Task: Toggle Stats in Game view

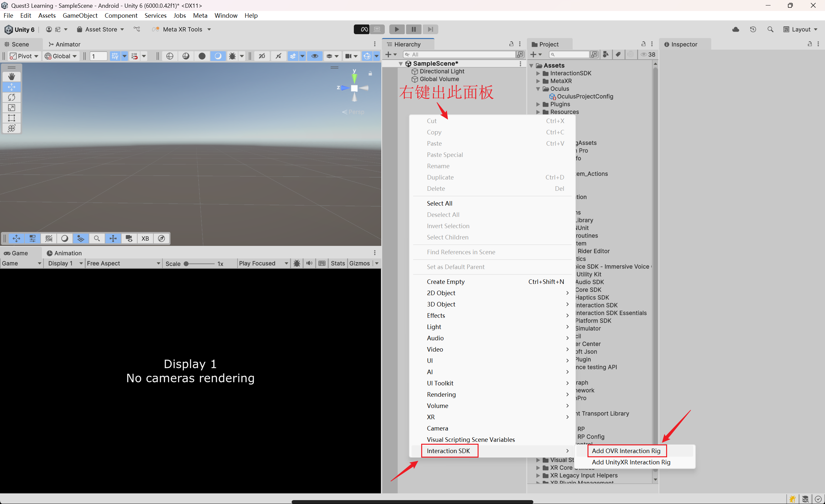Action: click(338, 264)
